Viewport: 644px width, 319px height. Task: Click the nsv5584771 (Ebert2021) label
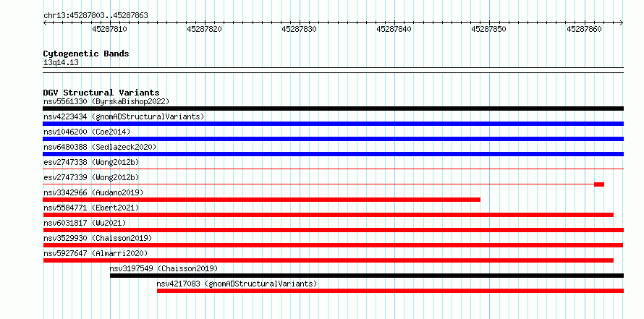(x=91, y=208)
